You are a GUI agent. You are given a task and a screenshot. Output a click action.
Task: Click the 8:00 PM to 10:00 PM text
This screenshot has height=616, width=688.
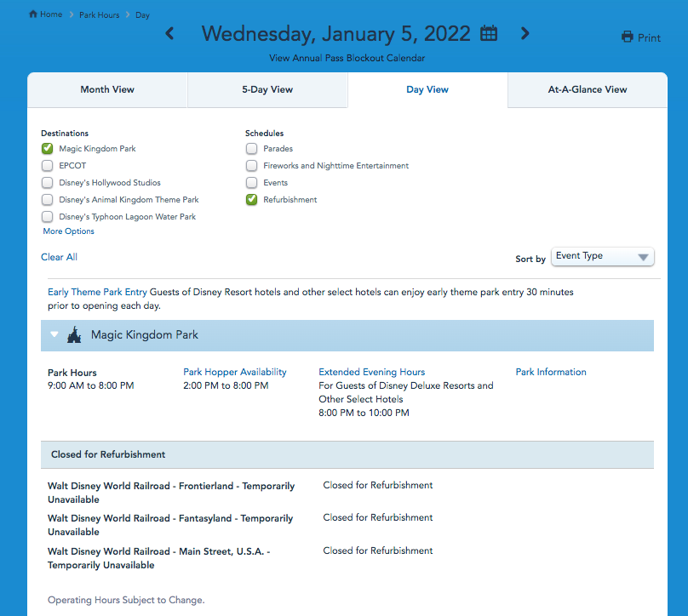pos(364,413)
